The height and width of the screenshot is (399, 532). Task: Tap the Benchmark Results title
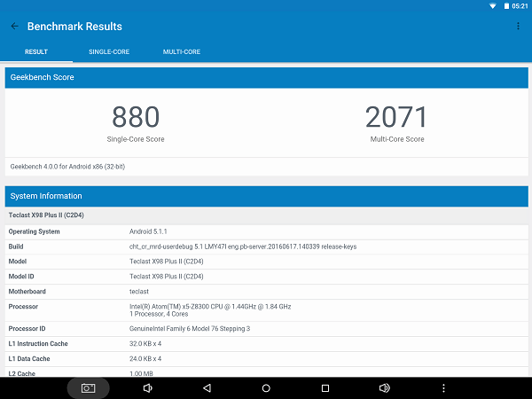pyautogui.click(x=74, y=26)
